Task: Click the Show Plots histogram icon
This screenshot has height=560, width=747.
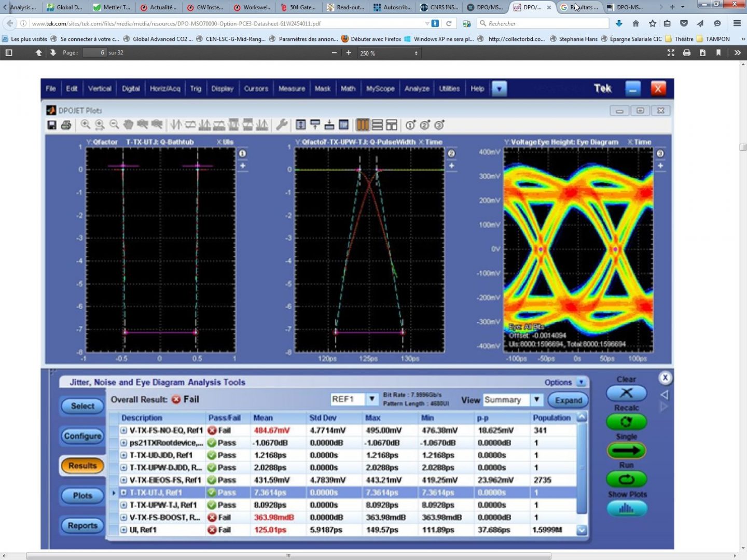Action: [626, 509]
